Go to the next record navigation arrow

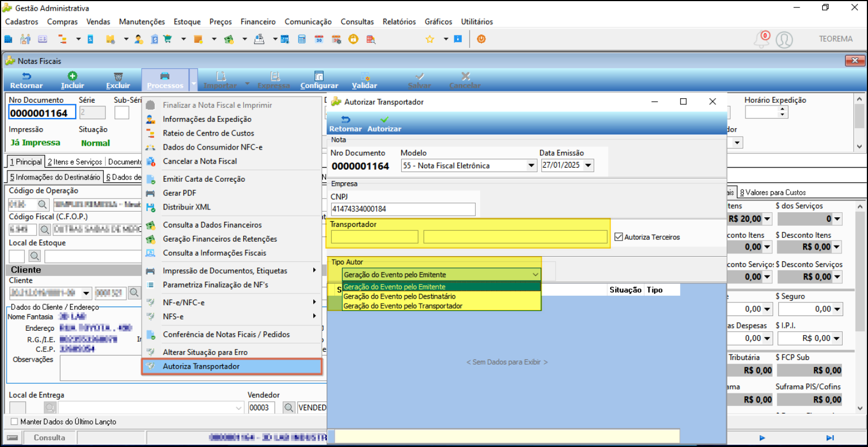click(762, 438)
